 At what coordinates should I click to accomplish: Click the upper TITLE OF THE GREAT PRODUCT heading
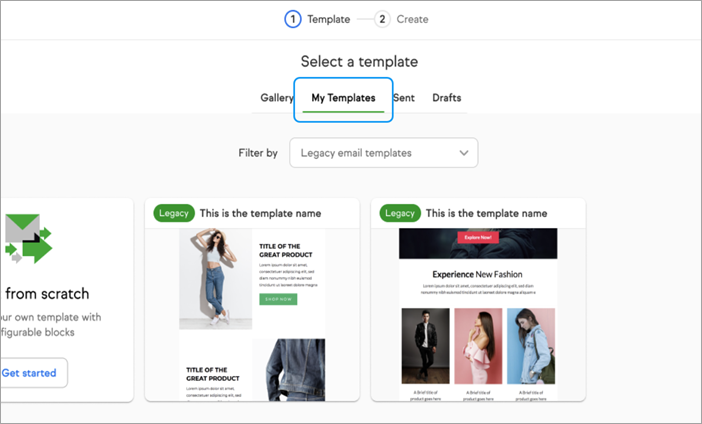286,250
